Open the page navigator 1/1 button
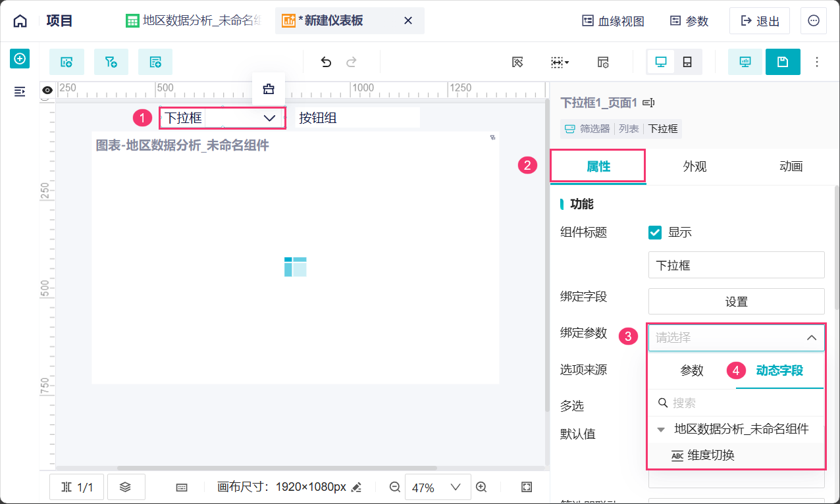 [76, 488]
